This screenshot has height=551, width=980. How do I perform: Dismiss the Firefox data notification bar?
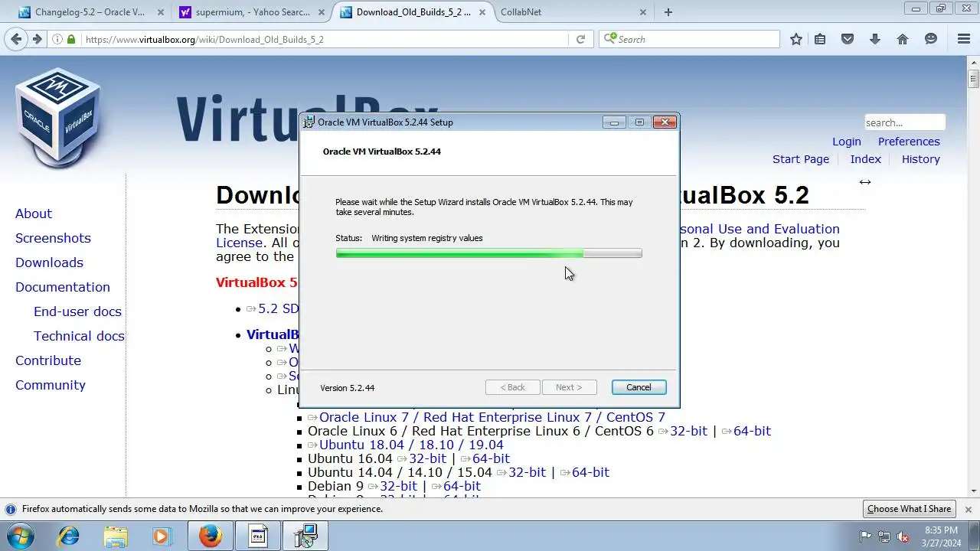point(968,509)
